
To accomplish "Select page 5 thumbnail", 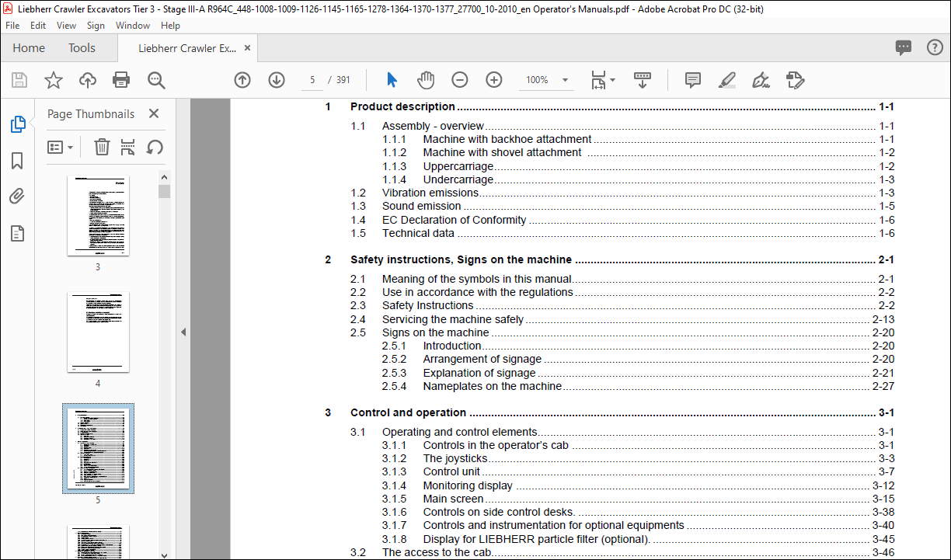I will 98,448.
